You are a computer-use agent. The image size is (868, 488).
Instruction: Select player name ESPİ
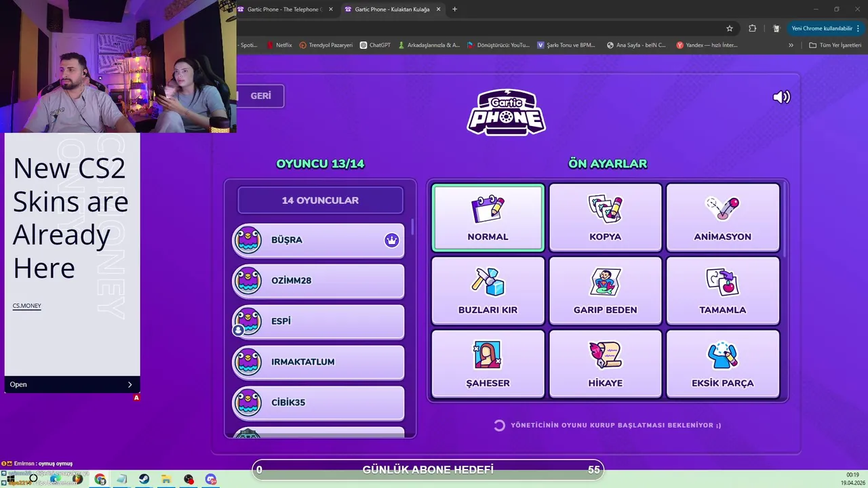(281, 321)
